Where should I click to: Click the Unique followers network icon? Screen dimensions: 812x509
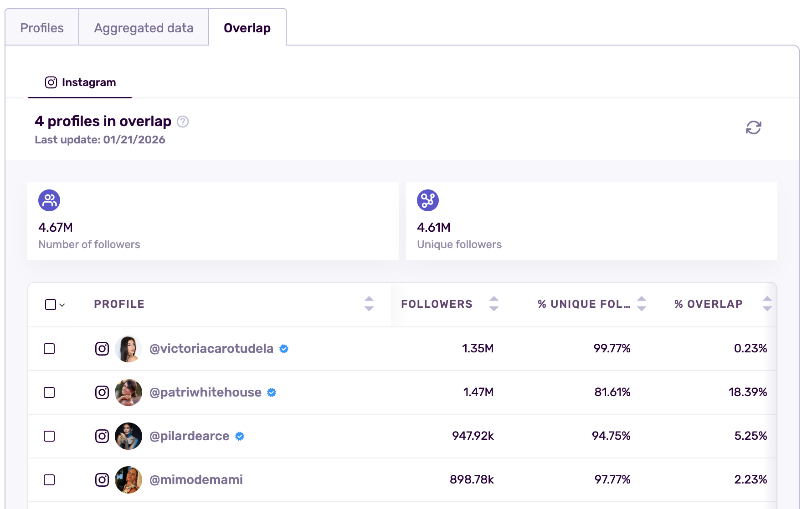427,200
